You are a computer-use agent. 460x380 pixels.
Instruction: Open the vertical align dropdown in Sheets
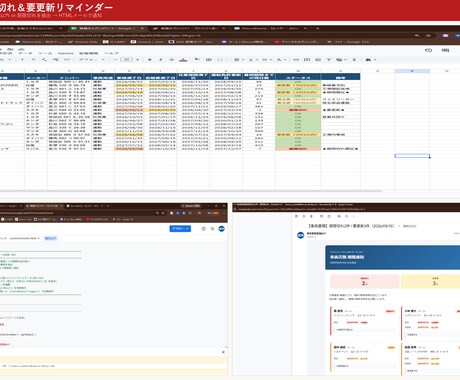coord(252,60)
